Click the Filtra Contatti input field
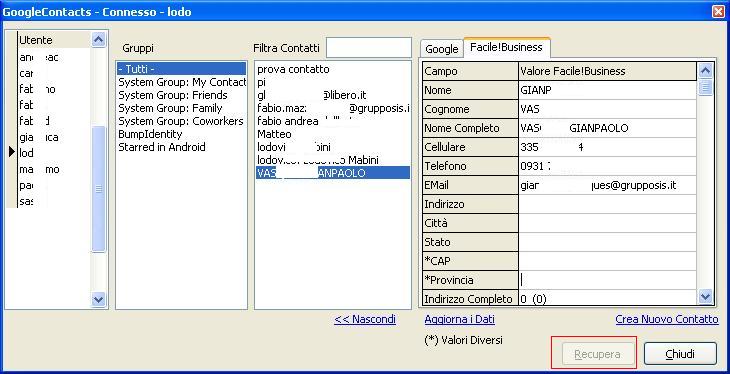 pos(369,48)
